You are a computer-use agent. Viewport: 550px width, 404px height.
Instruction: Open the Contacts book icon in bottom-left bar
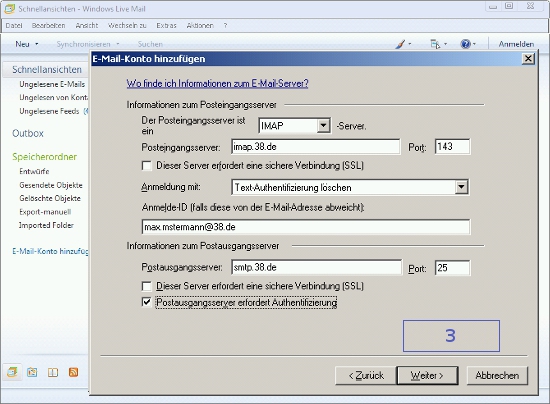tap(53, 372)
